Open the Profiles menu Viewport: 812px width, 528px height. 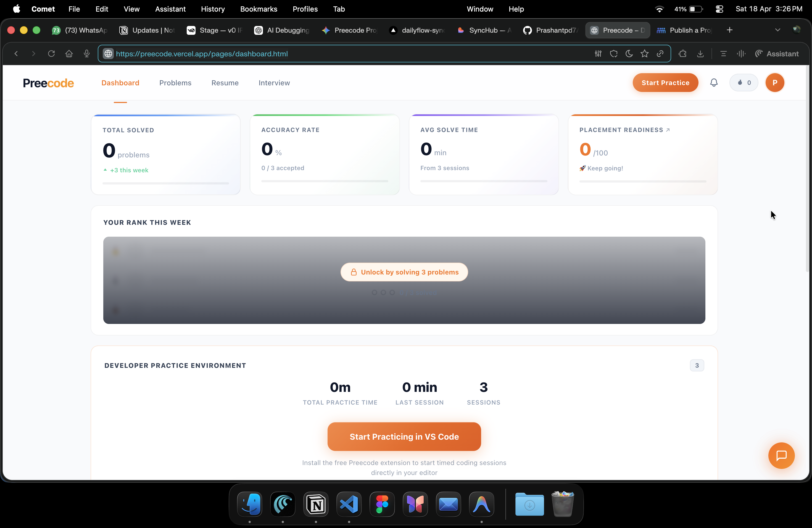pos(305,9)
